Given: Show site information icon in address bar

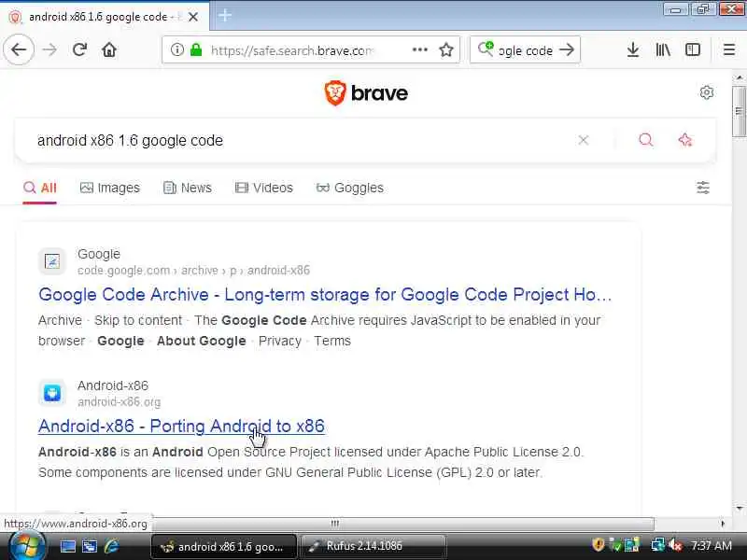Looking at the screenshot, I should [176, 49].
